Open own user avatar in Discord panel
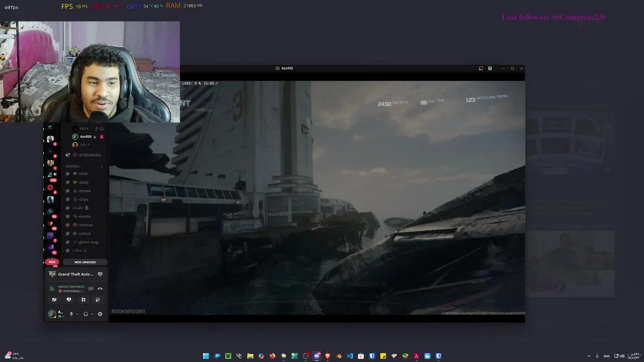 (x=52, y=314)
